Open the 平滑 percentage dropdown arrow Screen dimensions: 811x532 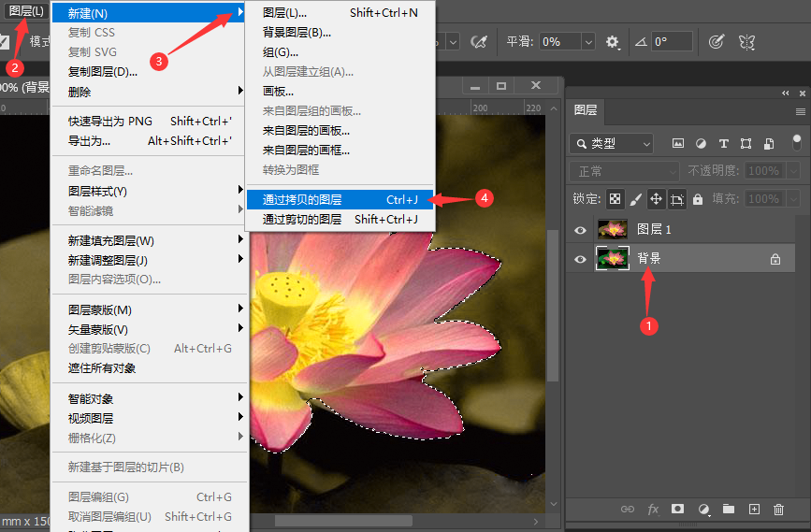[588, 42]
